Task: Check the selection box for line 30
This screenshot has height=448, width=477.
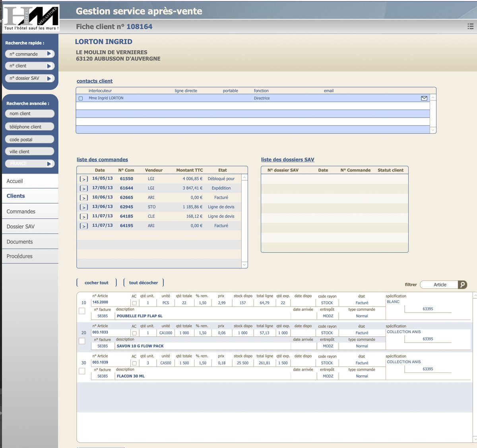Action: tap(82, 371)
